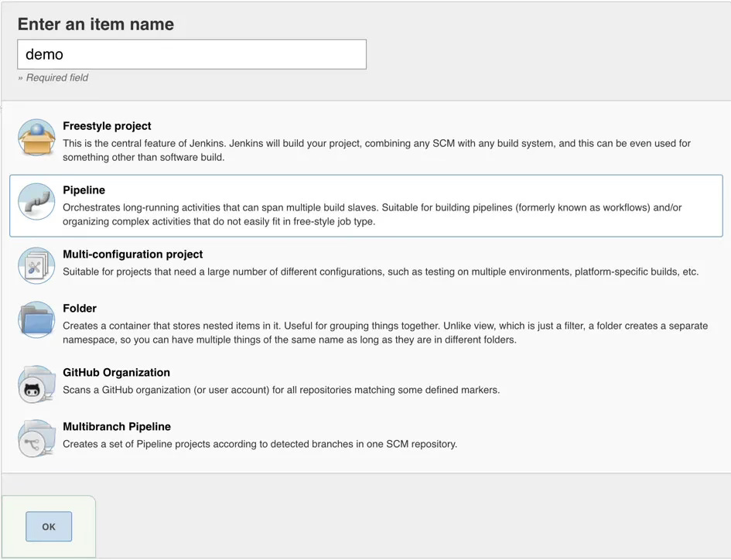Viewport: 731px width, 560px height.
Task: Click the description about detected branches
Action: tap(260, 444)
